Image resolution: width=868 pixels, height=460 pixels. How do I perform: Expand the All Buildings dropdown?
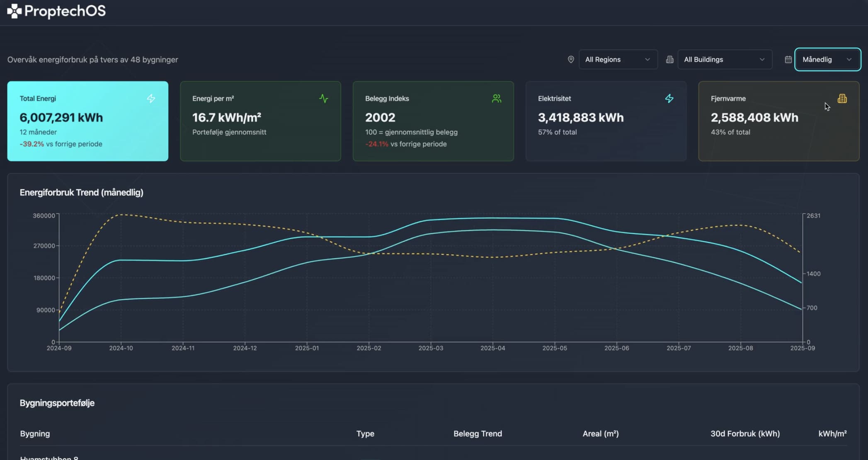click(x=724, y=60)
